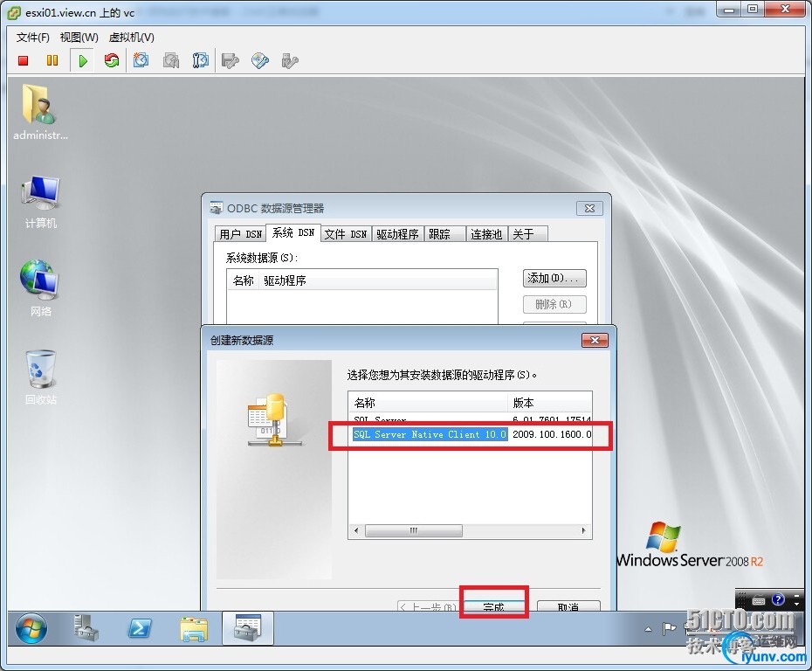The image size is (812, 671).
Task: Click the 取消 cancel button
Action: tap(568, 605)
